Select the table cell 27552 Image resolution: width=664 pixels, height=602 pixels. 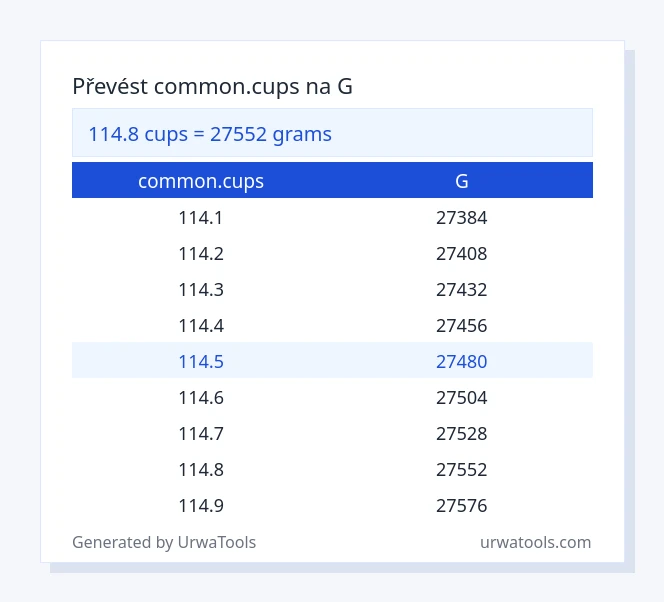click(462, 469)
